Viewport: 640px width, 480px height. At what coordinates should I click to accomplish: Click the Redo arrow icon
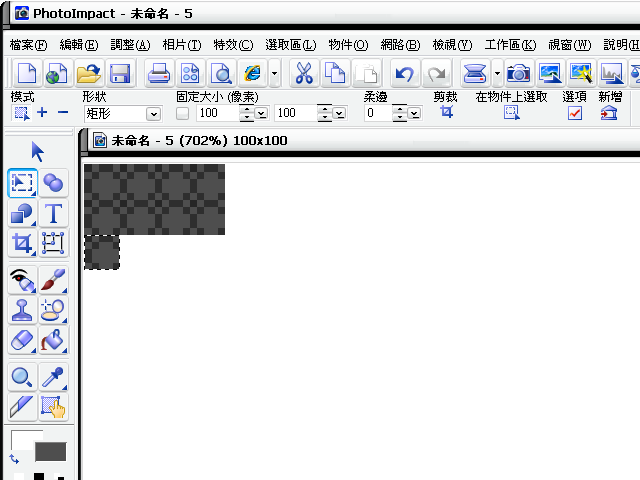pyautogui.click(x=436, y=73)
